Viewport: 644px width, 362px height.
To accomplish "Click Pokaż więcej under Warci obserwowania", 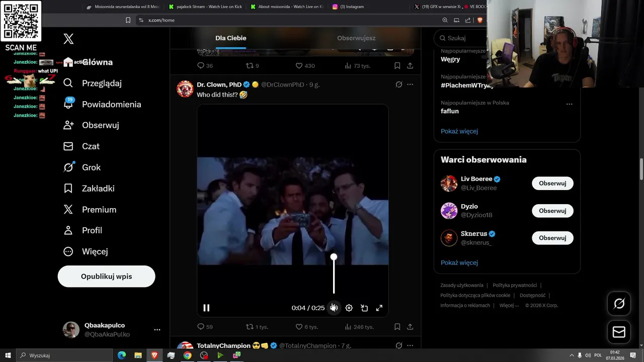I will [459, 262].
